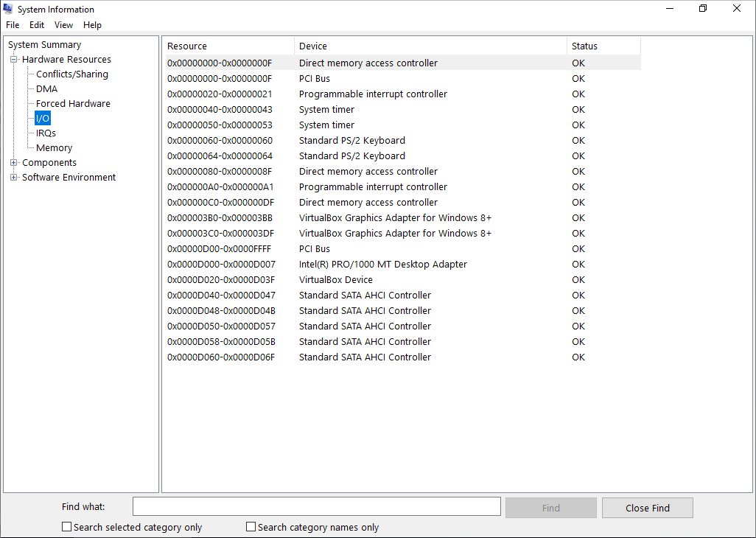The height and width of the screenshot is (538, 756).
Task: Enable Search selected category only checkbox
Action: click(x=66, y=527)
